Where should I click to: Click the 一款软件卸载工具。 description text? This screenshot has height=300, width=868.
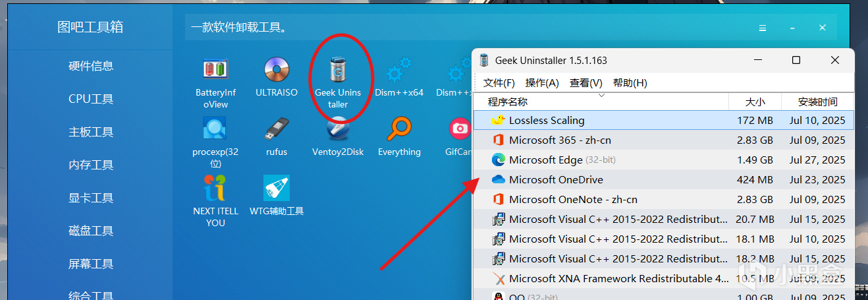238,28
